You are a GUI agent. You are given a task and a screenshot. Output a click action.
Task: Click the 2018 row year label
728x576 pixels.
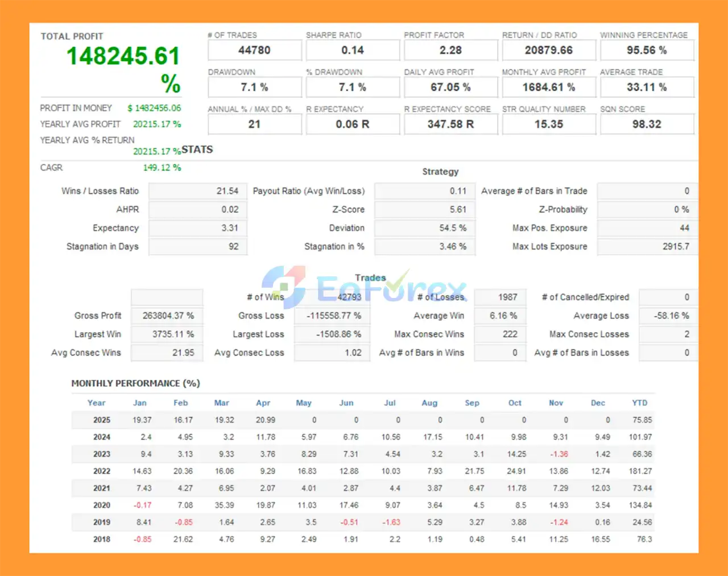(x=102, y=539)
